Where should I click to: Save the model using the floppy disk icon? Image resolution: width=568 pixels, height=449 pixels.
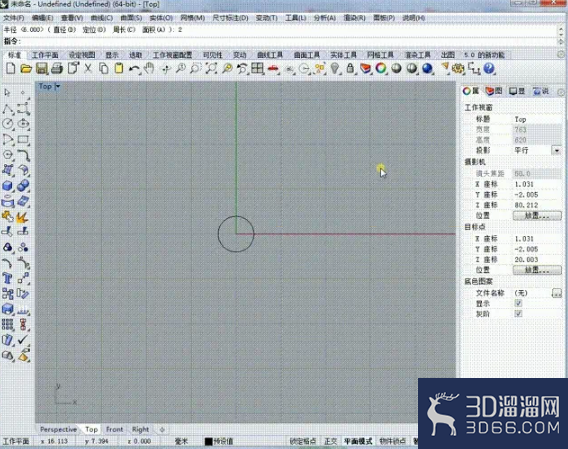[42, 68]
